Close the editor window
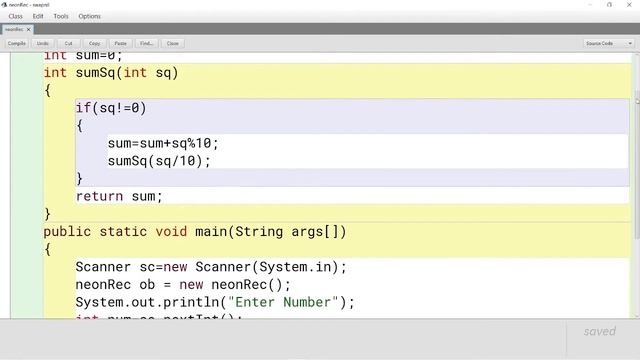The image size is (640, 360). coord(629,4)
